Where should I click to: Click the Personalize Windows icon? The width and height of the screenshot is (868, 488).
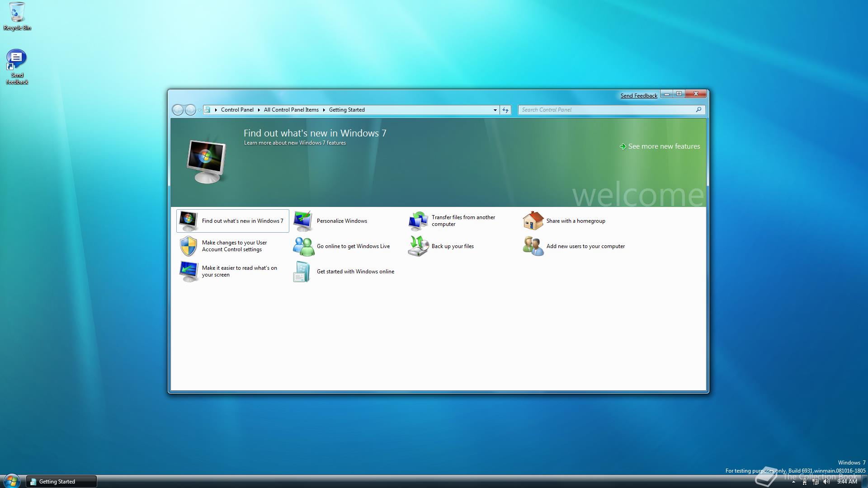point(303,221)
